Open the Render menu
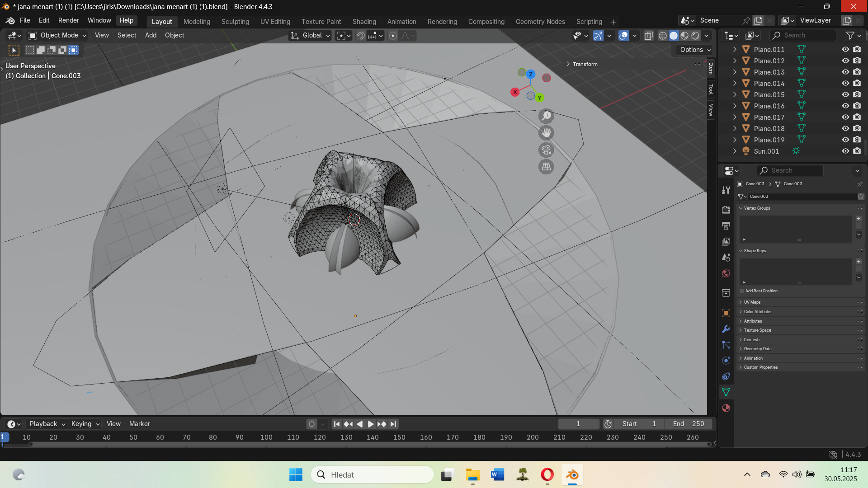The height and width of the screenshot is (488, 868). (68, 20)
